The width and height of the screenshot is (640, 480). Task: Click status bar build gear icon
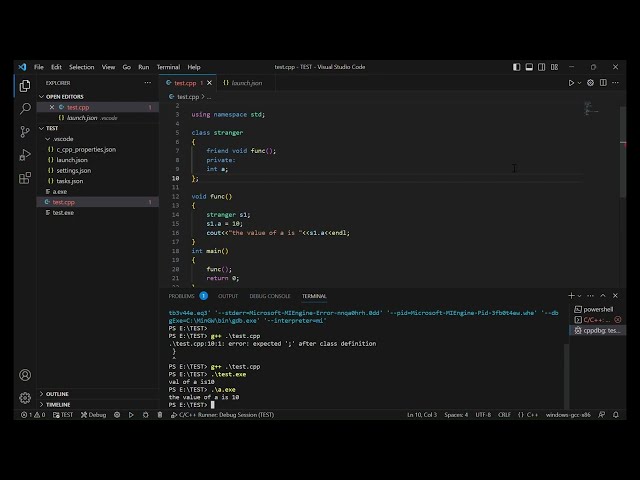(117, 415)
